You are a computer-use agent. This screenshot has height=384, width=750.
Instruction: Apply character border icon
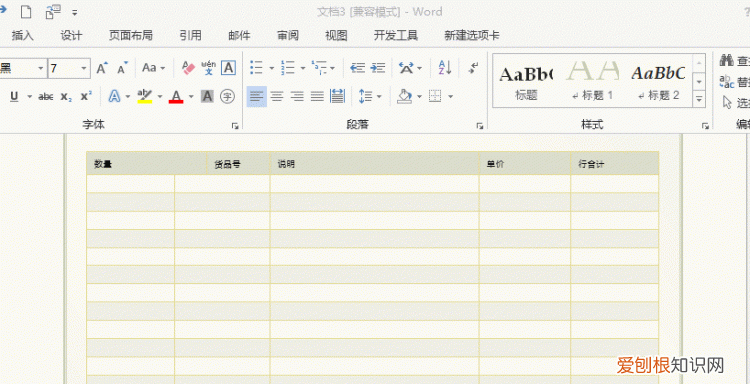[x=228, y=68]
